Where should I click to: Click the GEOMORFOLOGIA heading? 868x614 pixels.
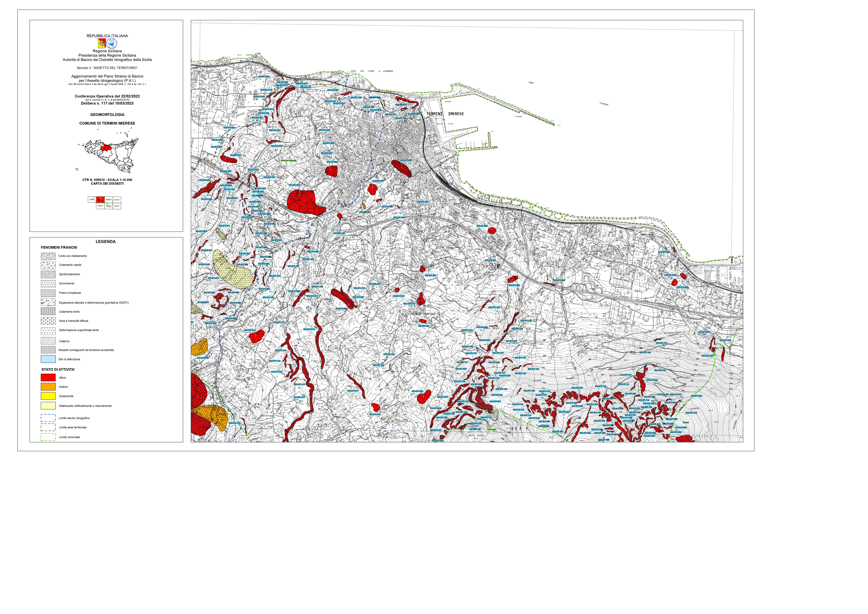pyautogui.click(x=107, y=115)
